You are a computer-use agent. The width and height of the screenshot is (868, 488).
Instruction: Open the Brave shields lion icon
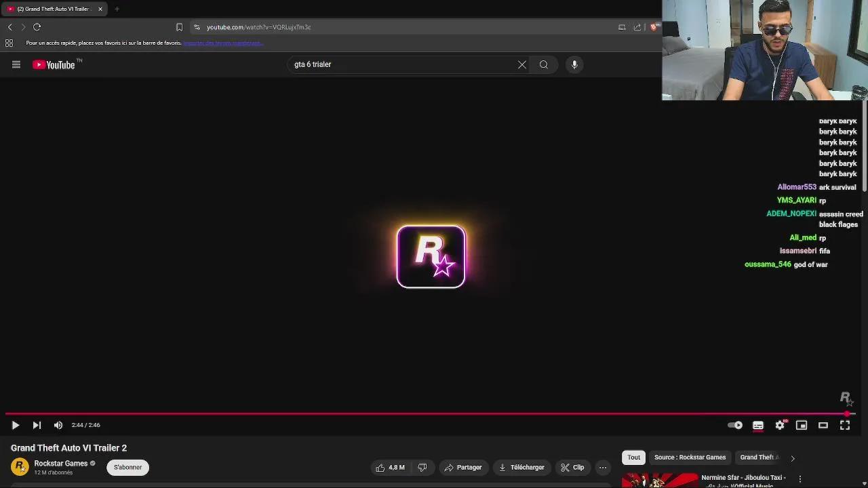click(x=653, y=27)
